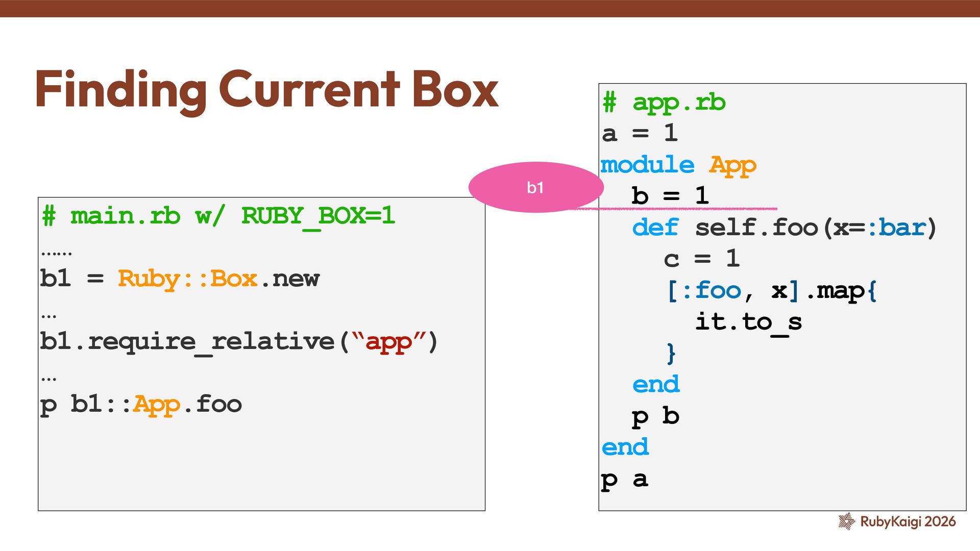Click the Ruby::Box.new expression

pos(218,279)
